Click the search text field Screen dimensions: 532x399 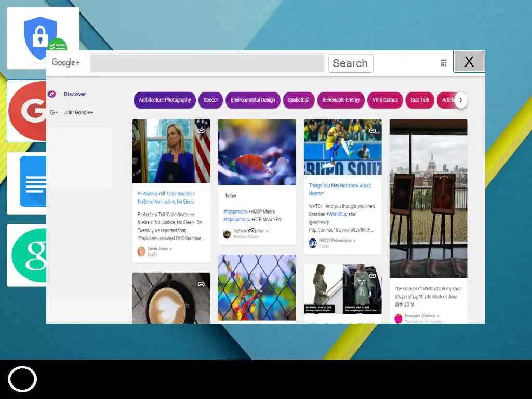pyautogui.click(x=207, y=63)
